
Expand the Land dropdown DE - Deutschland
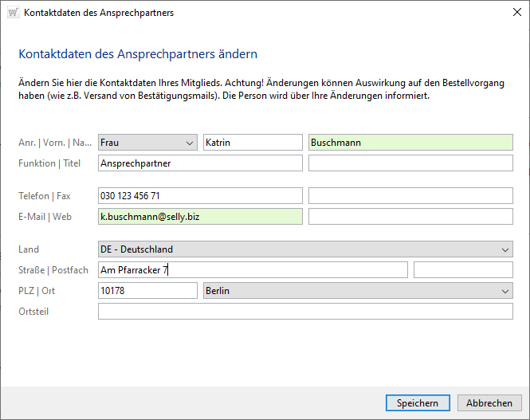point(305,249)
